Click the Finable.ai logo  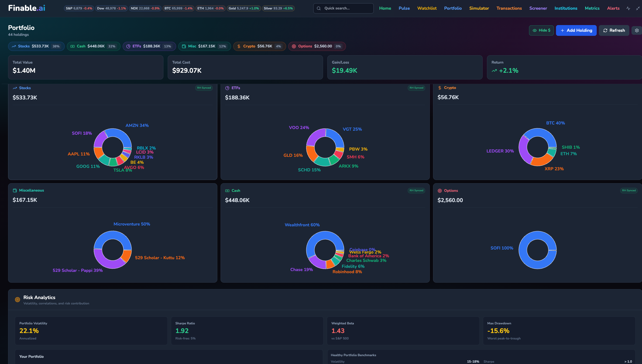(27, 8)
